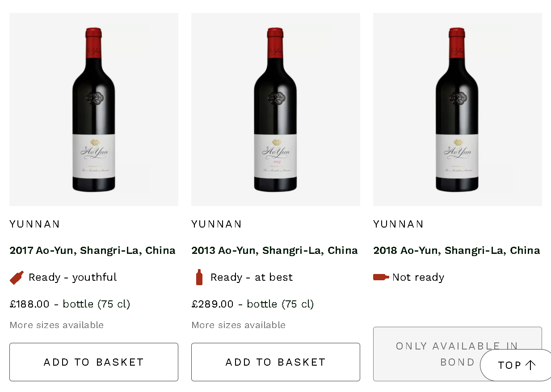Click the Yunnan region label above 2017 Ao-Yun
This screenshot has height=392, width=551.
coord(35,224)
